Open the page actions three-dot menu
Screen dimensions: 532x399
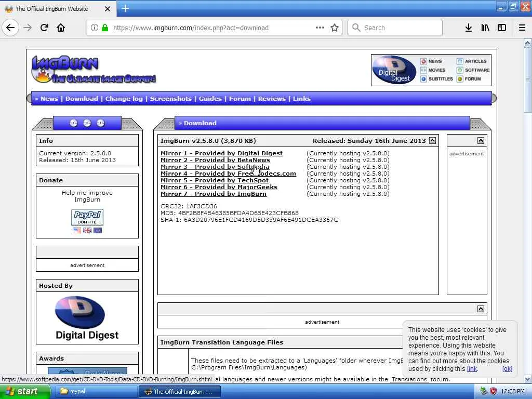pos(320,28)
